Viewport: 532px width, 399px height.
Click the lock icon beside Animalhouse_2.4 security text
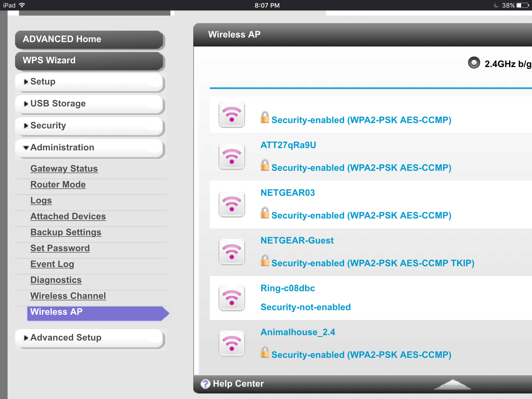(265, 353)
